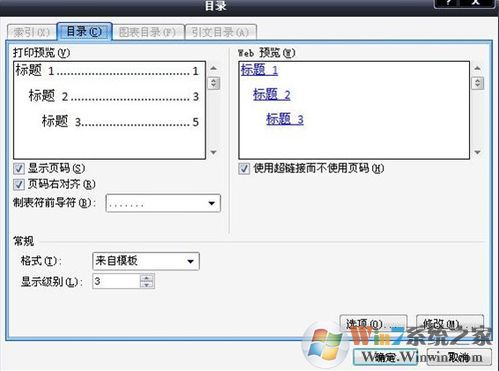Close the 目录 dialog

click(x=477, y=3)
